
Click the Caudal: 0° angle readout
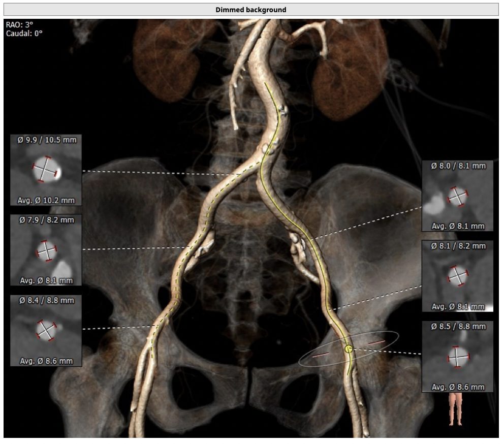24,33
